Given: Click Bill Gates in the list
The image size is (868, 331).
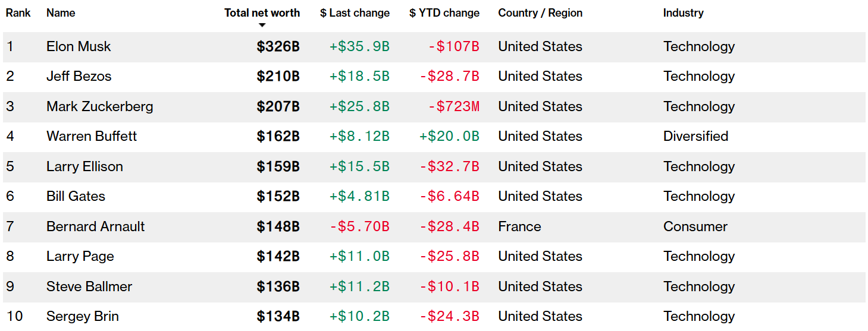Looking at the screenshot, I should (x=76, y=196).
